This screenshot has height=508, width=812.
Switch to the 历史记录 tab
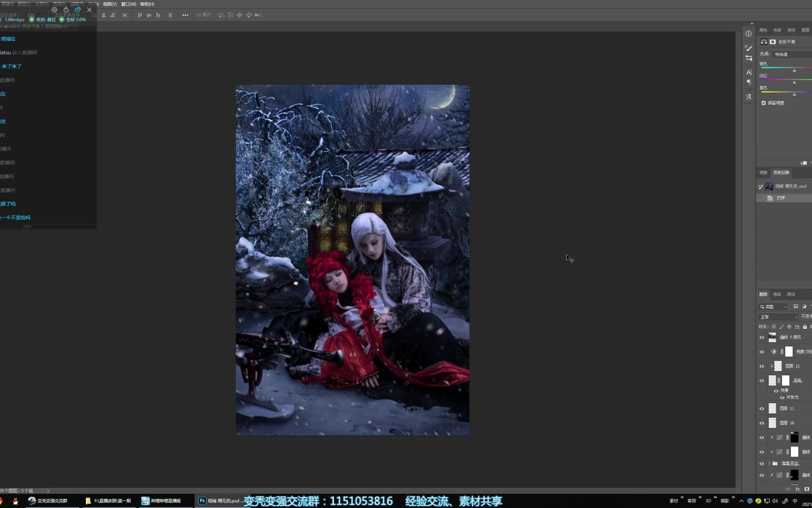781,173
